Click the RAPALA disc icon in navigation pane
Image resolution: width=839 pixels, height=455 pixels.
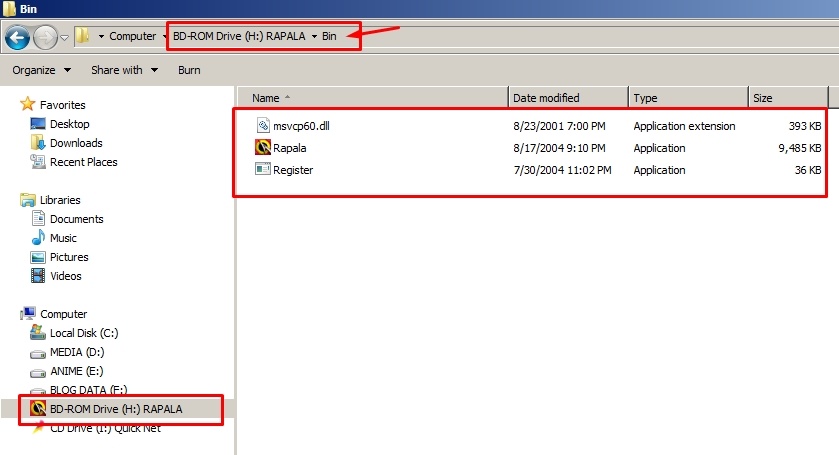coord(38,408)
